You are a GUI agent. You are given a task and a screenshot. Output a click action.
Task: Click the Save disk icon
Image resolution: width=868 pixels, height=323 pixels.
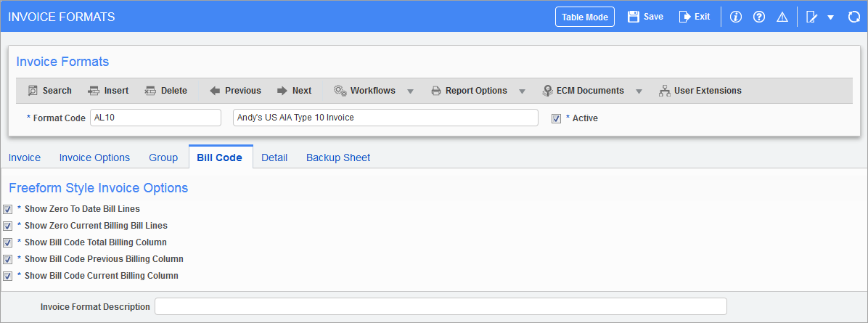point(634,17)
